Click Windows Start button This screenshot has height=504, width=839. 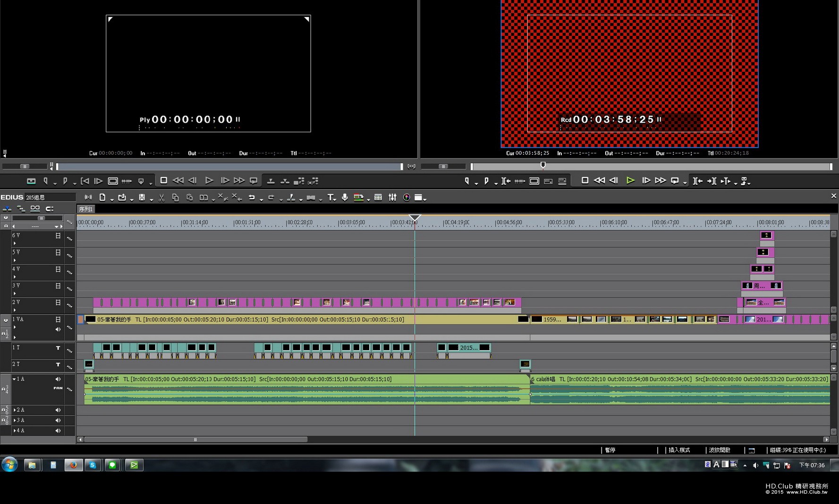click(x=9, y=465)
